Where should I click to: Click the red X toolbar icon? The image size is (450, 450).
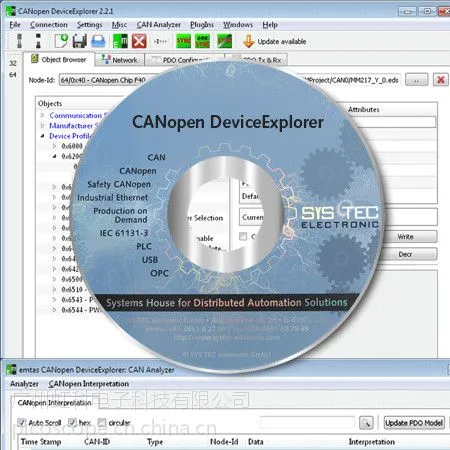click(139, 41)
